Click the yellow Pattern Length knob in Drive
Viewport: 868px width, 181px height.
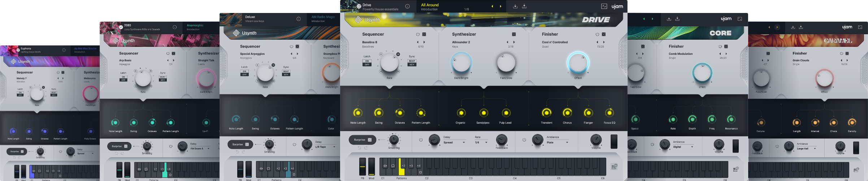(421, 113)
